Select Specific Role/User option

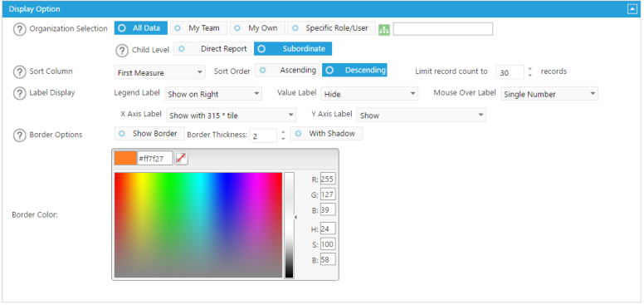tap(331, 28)
